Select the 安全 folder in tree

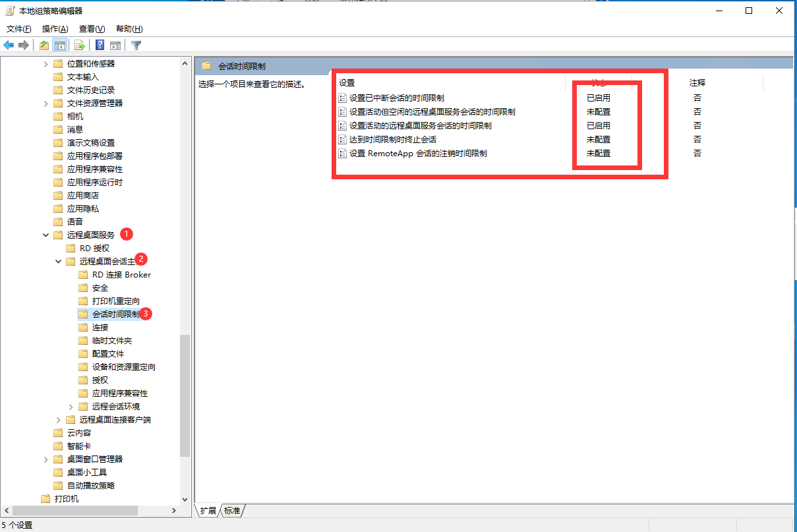(100, 288)
